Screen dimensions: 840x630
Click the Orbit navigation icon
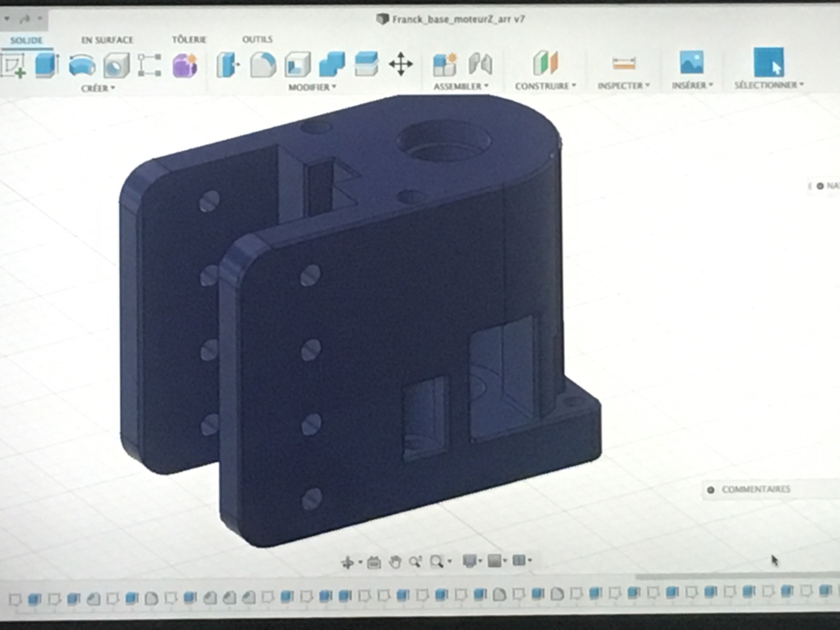pos(348,562)
